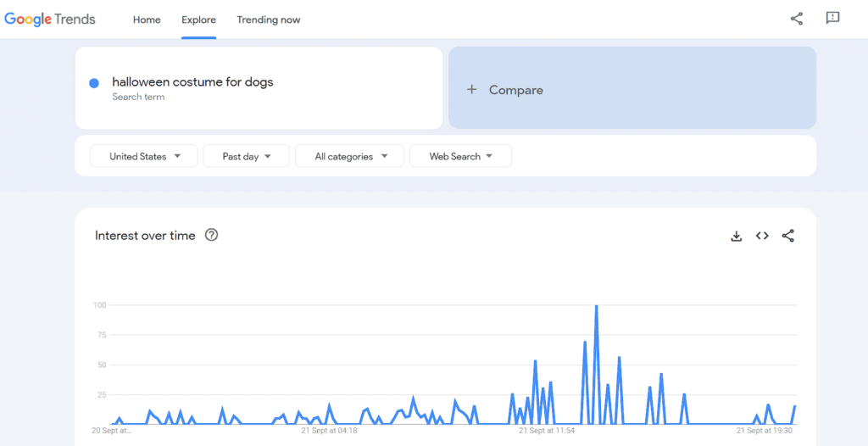The width and height of the screenshot is (868, 446).
Task: Expand the Web Search type dropdown
Action: coord(460,156)
